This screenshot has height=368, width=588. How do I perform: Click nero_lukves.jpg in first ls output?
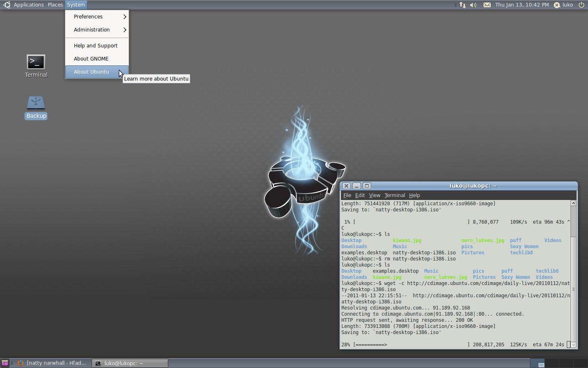[483, 240]
